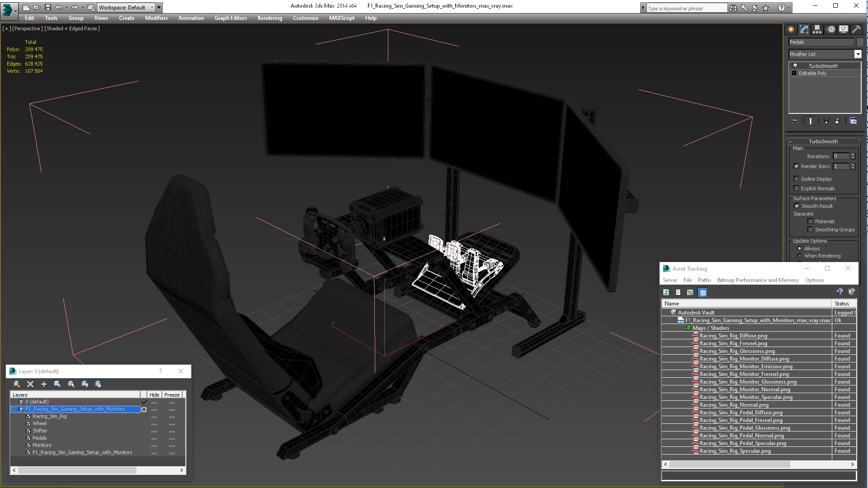Select When Rendering radio button
The image size is (868, 488).
799,256
